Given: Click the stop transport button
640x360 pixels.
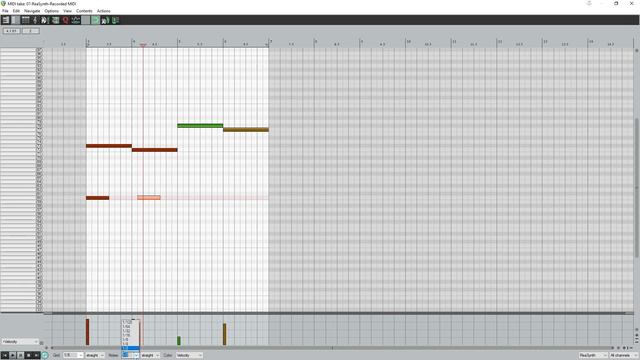Looking at the screenshot, I should pyautogui.click(x=28, y=356).
